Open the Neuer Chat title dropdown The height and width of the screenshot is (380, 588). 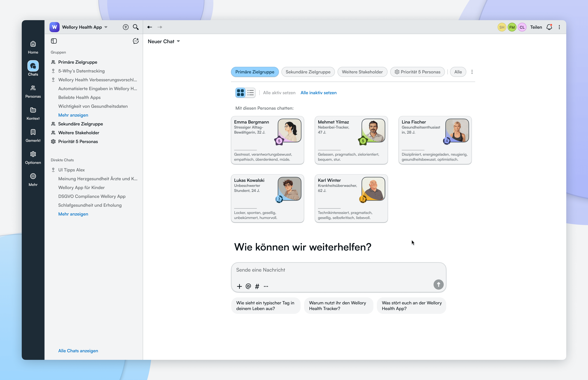(178, 41)
